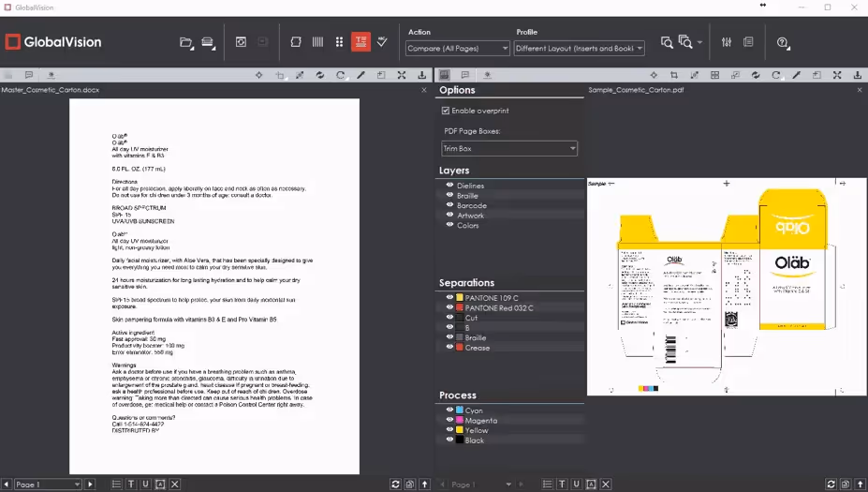The image size is (868, 492).
Task: Click rotate icon in master panel toolbar
Action: point(341,75)
